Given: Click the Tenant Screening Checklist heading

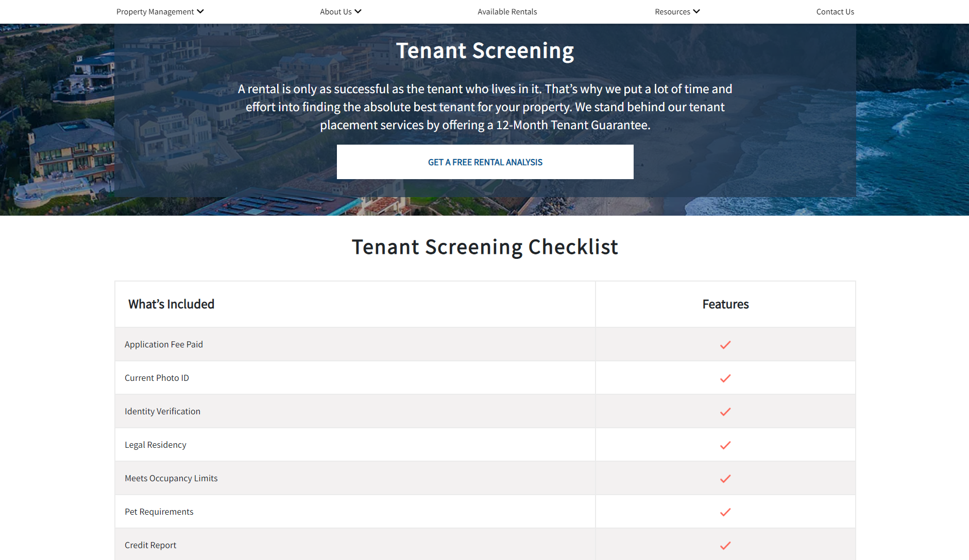Looking at the screenshot, I should tap(485, 247).
